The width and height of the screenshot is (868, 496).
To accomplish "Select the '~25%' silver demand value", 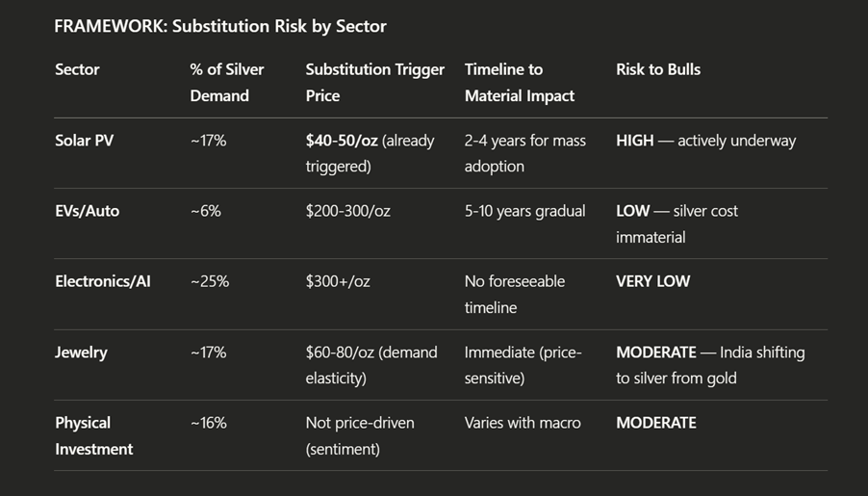I will tap(209, 281).
